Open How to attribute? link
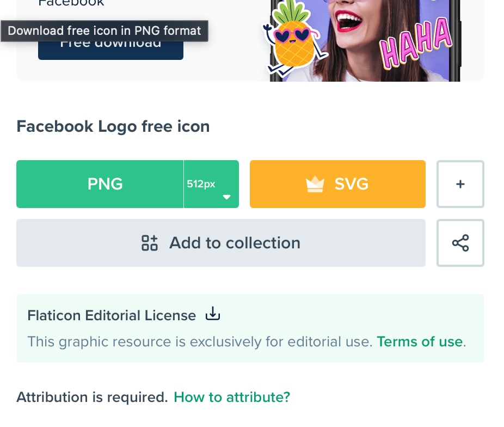The image size is (504, 427). 232,397
